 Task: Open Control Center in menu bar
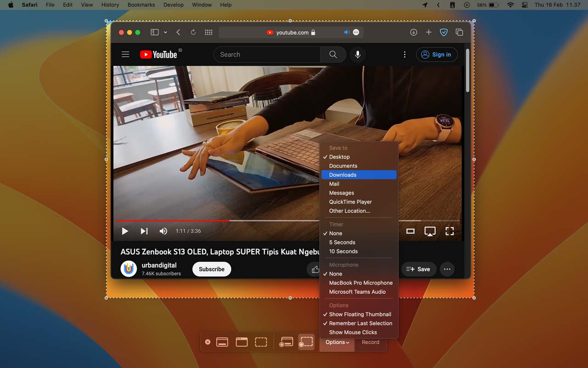(x=525, y=5)
